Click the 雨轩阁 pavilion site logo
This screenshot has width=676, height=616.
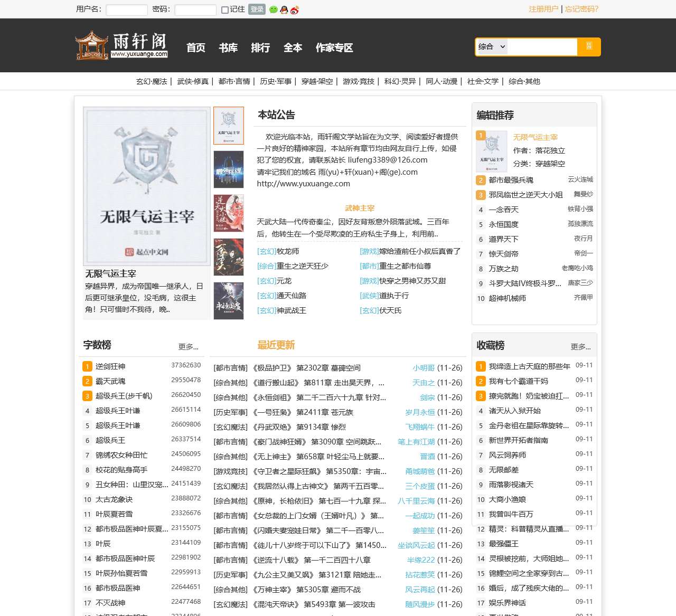(121, 45)
